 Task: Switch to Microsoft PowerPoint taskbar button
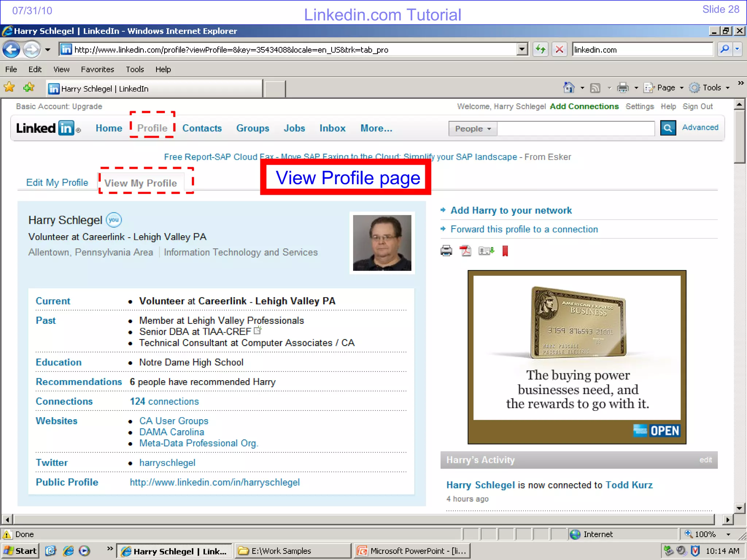point(413,551)
